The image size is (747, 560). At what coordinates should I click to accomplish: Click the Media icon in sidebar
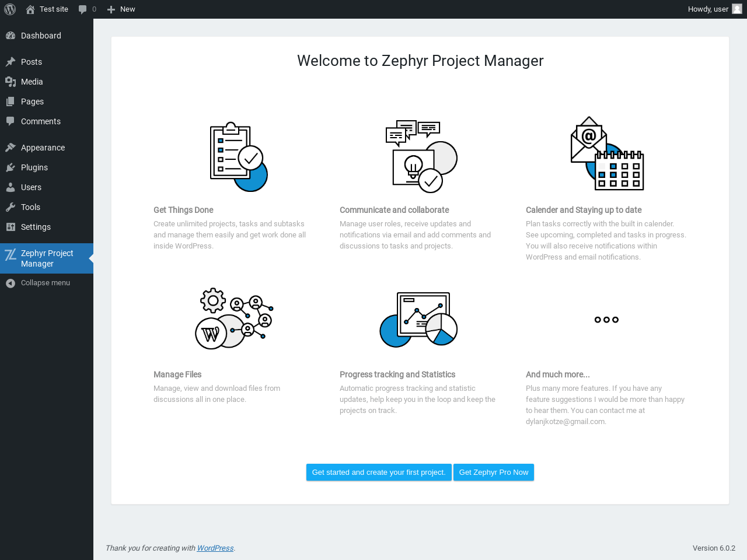tap(11, 82)
